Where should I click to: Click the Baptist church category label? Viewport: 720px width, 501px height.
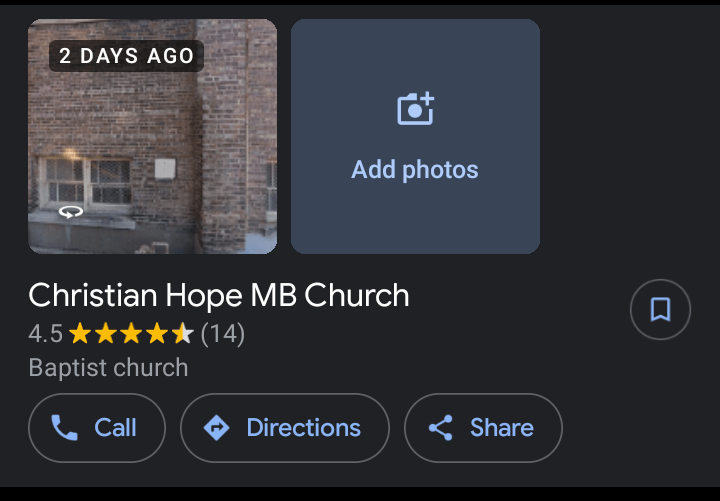coord(108,368)
